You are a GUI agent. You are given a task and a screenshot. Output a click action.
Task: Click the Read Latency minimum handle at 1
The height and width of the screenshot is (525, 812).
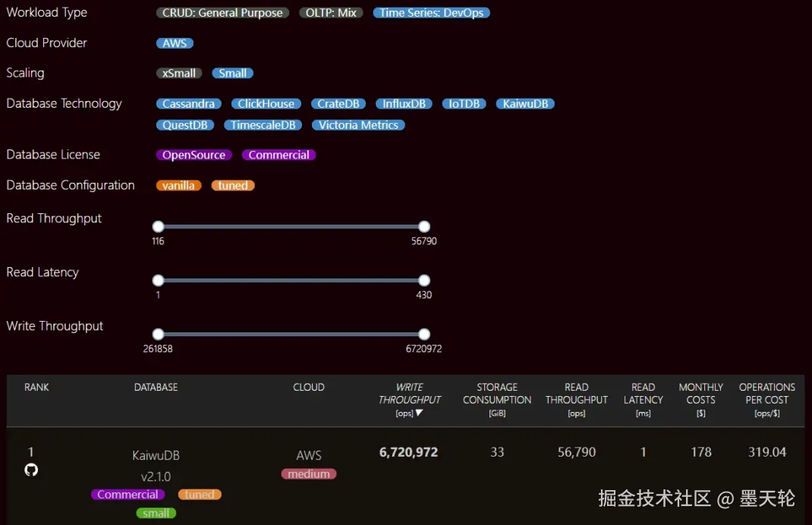coord(158,280)
